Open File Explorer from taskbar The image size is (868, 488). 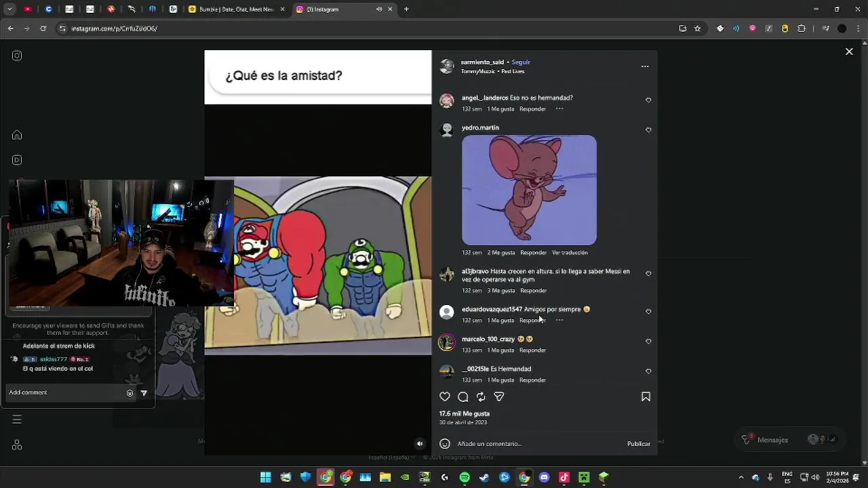tap(385, 477)
